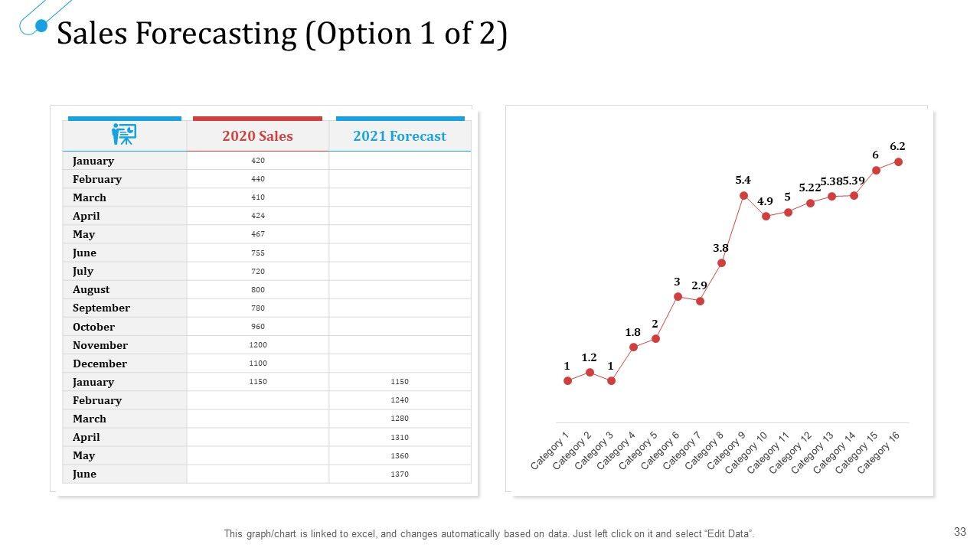This screenshot has height=551, width=980.
Task: Click the Sales Forecasting slide title
Action: 282,34
